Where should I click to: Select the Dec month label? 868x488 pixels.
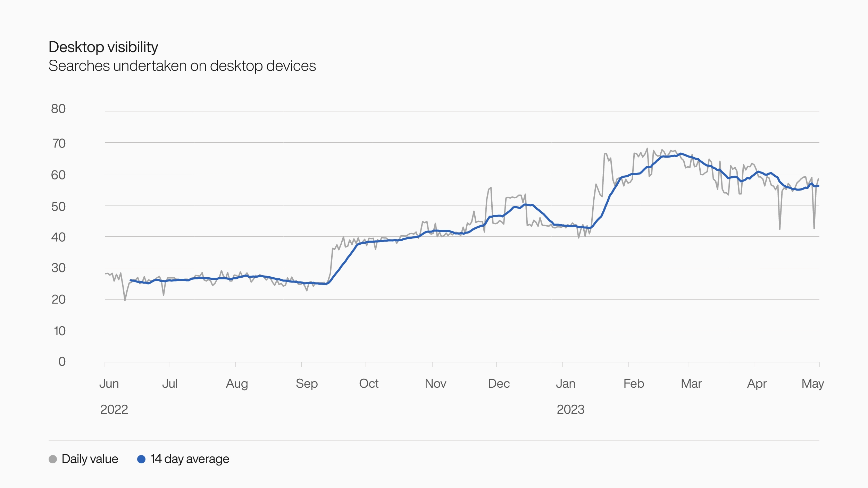pos(499,384)
